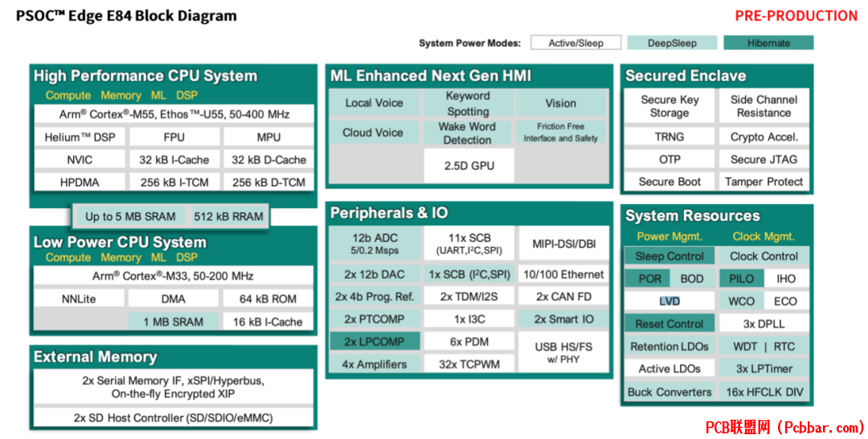Click the 12b ADC 5/0.2 Msps block
The height and width of the screenshot is (439, 868).
375,244
